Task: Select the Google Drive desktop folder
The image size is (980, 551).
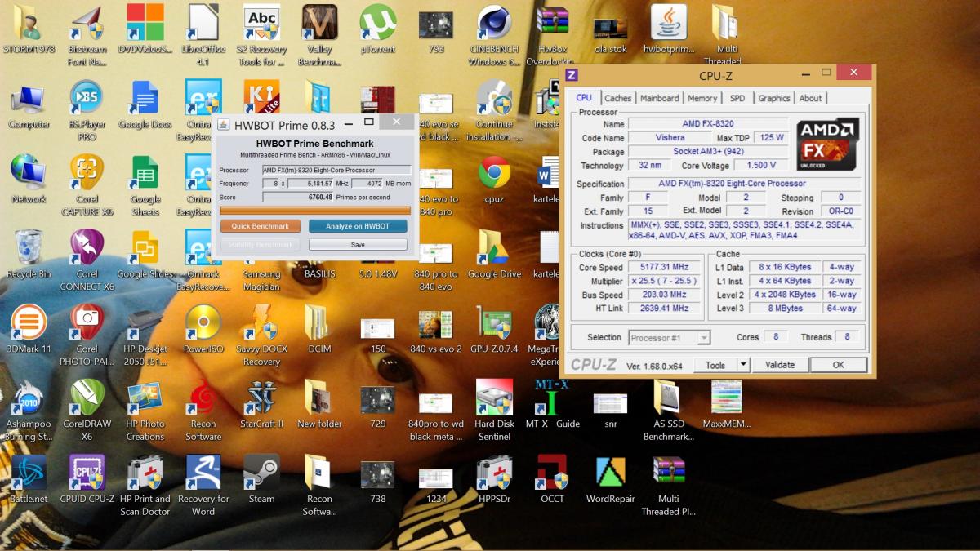Action: point(494,255)
